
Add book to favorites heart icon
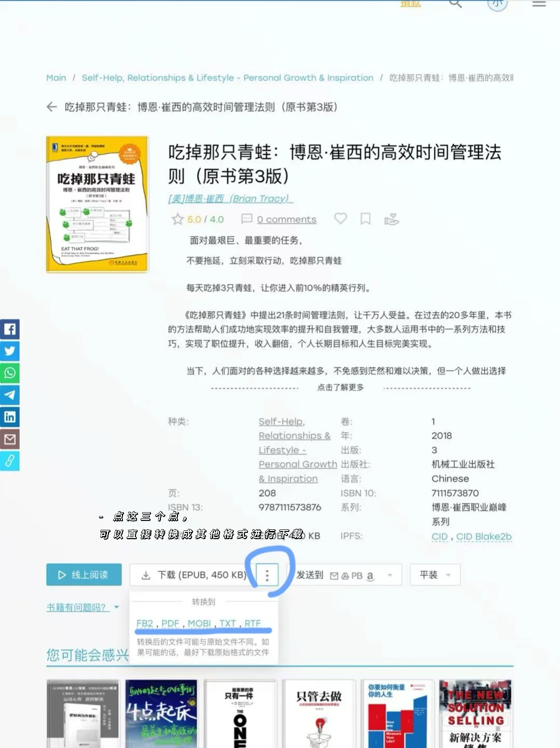[340, 219]
